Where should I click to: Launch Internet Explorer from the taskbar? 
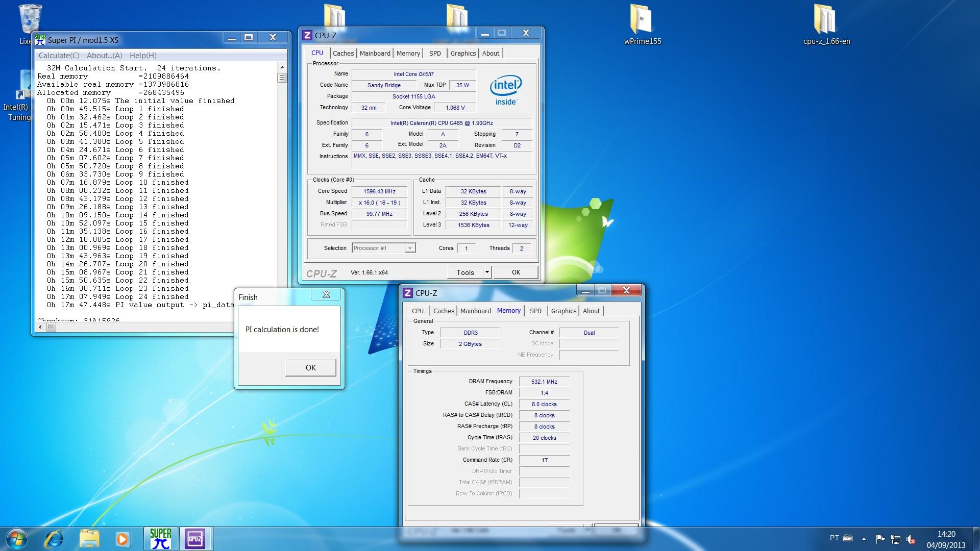coord(54,539)
